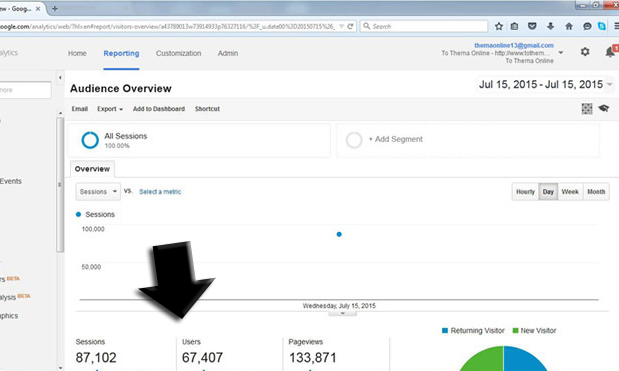Click the Sessions legend label

coord(100,215)
